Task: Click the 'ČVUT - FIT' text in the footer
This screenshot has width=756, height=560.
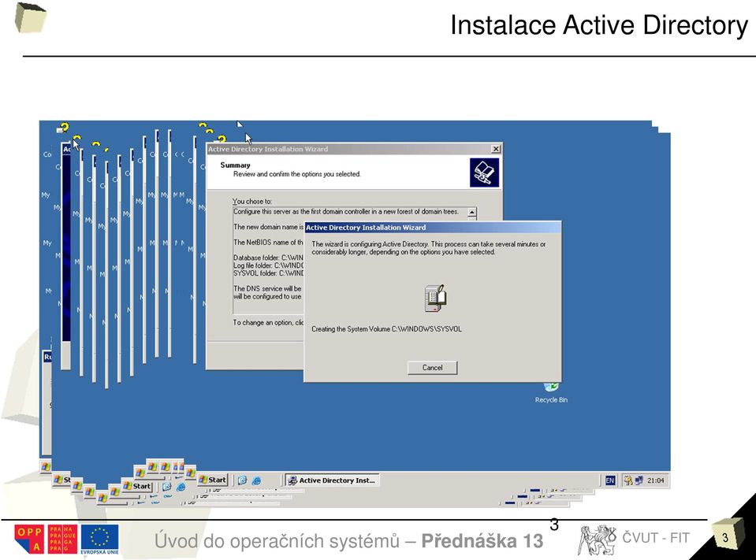Action: point(656,537)
